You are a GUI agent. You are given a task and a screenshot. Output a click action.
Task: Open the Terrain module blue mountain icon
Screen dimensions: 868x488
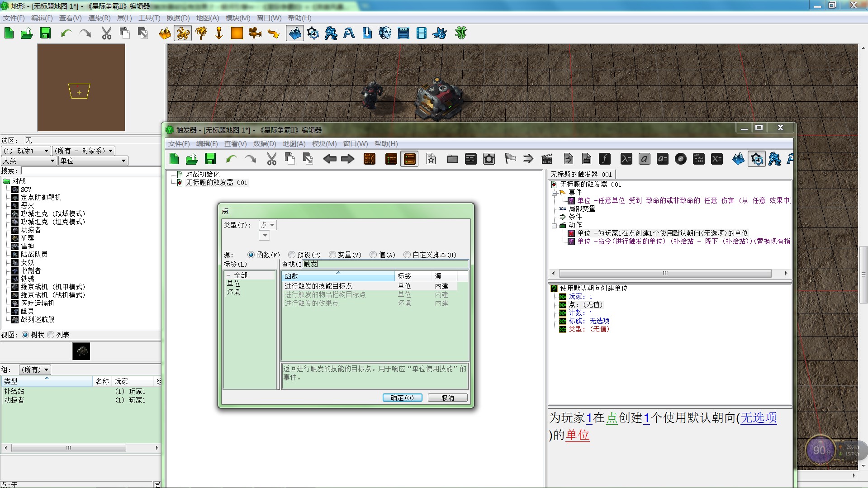[294, 33]
